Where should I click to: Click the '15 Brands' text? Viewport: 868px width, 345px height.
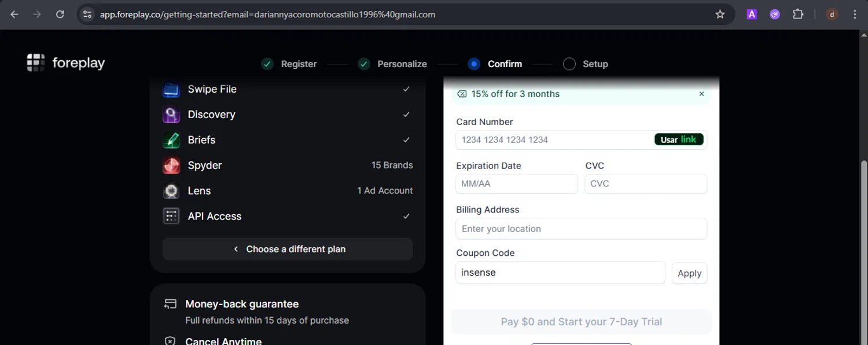pyautogui.click(x=392, y=165)
